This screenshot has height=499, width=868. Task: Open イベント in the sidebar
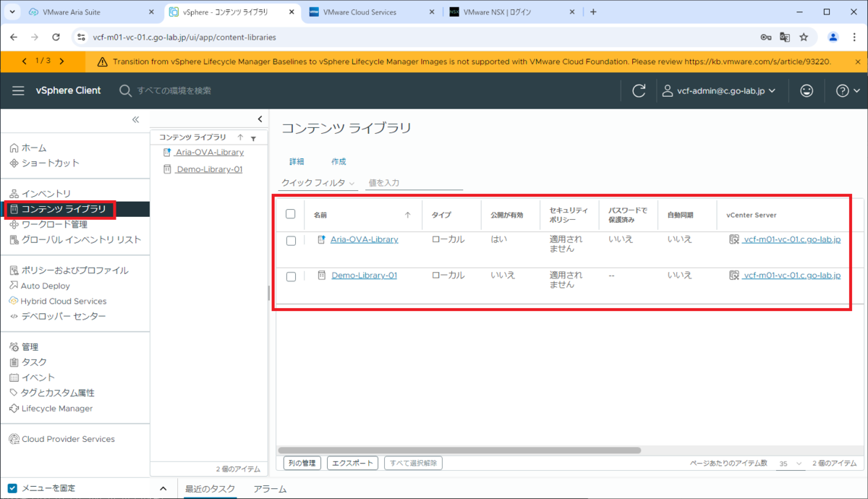(32, 378)
